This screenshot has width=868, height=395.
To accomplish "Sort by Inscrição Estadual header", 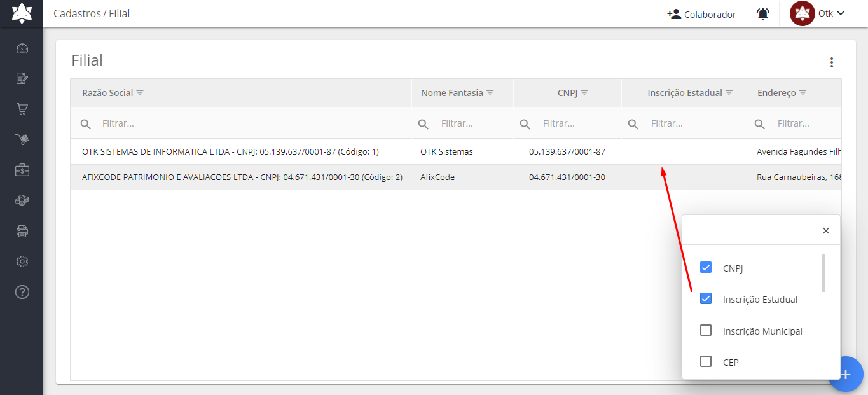I will pyautogui.click(x=685, y=93).
